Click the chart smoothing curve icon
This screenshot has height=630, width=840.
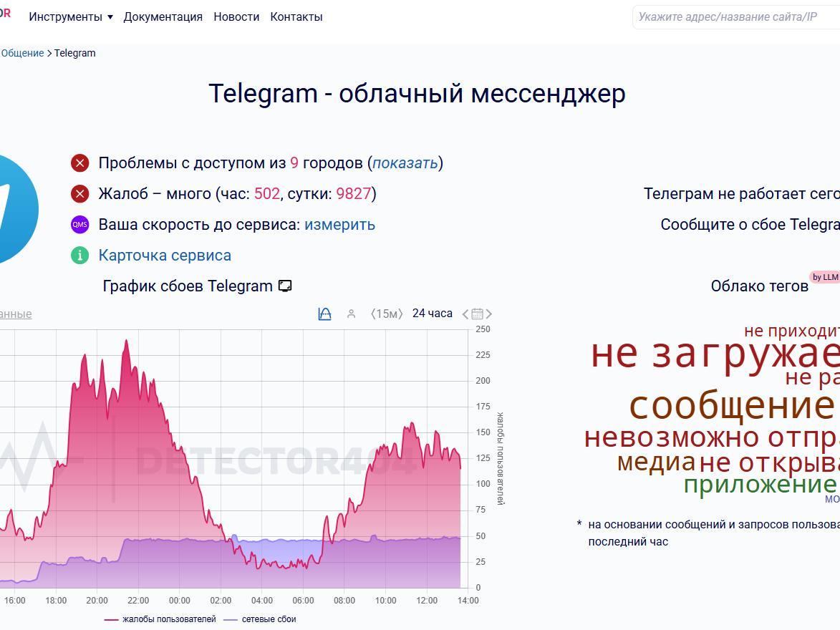pyautogui.click(x=324, y=314)
